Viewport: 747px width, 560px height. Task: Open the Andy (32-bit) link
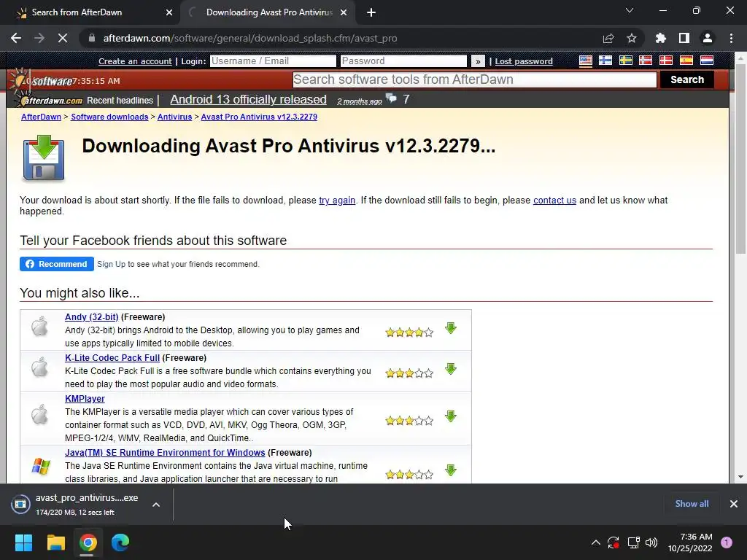coord(91,317)
